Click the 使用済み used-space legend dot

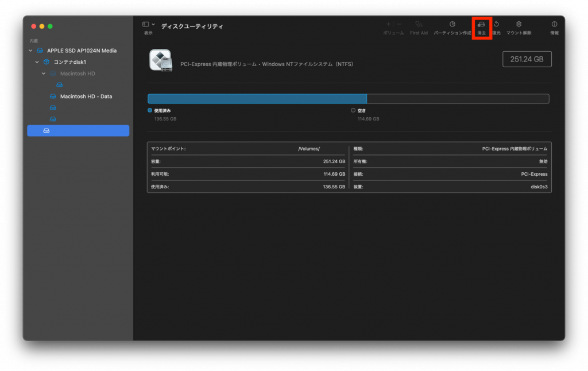pos(150,110)
